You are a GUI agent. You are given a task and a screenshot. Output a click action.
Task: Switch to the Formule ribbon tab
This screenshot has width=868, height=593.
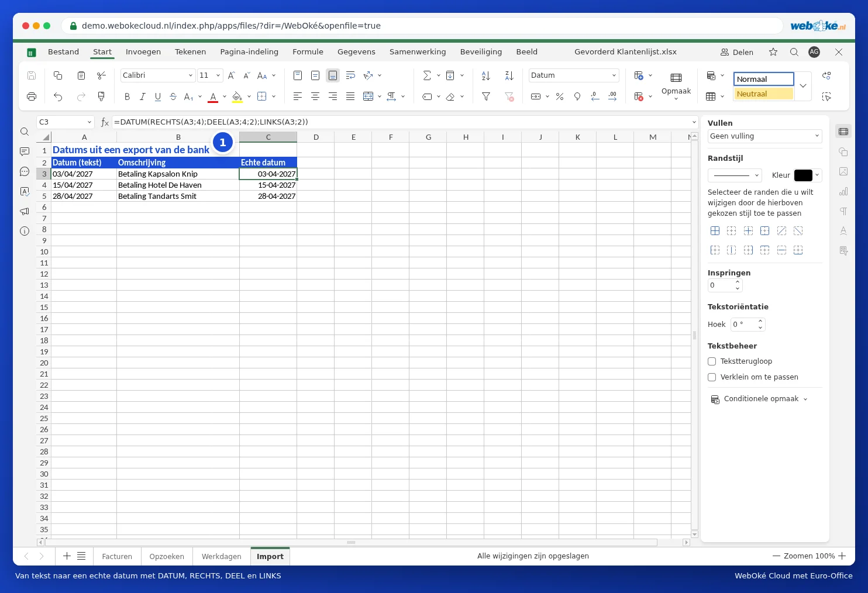coord(308,52)
